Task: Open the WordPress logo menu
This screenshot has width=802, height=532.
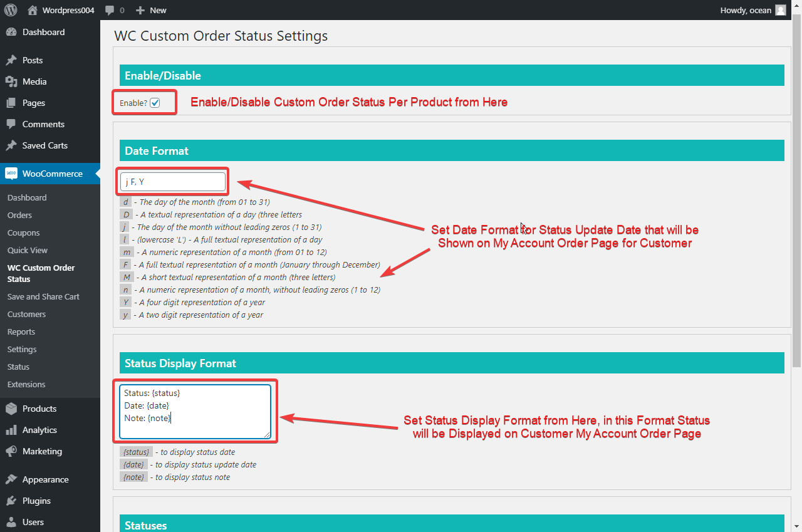Action: click(x=12, y=10)
